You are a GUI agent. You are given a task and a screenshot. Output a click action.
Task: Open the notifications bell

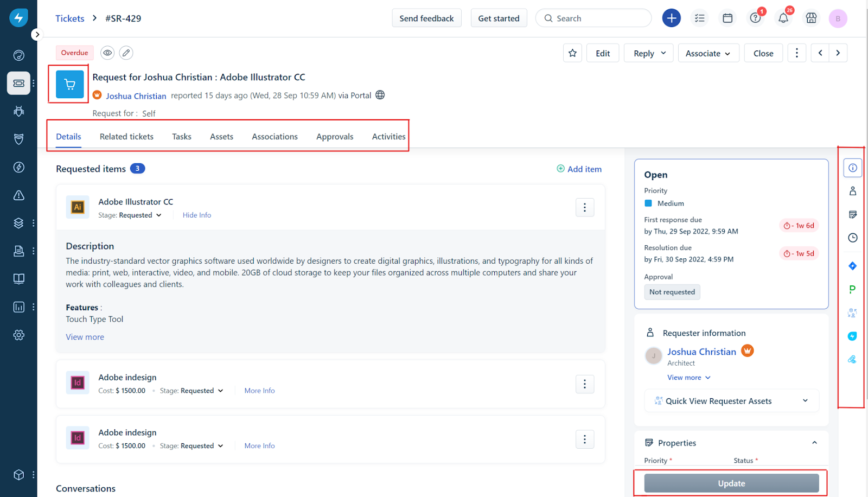[783, 18]
